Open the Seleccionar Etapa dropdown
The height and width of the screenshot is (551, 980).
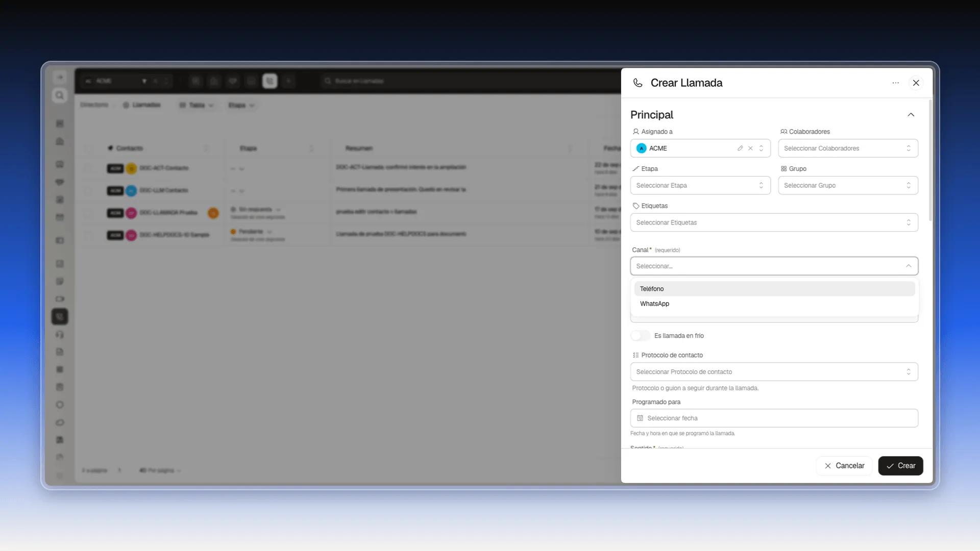pos(700,185)
